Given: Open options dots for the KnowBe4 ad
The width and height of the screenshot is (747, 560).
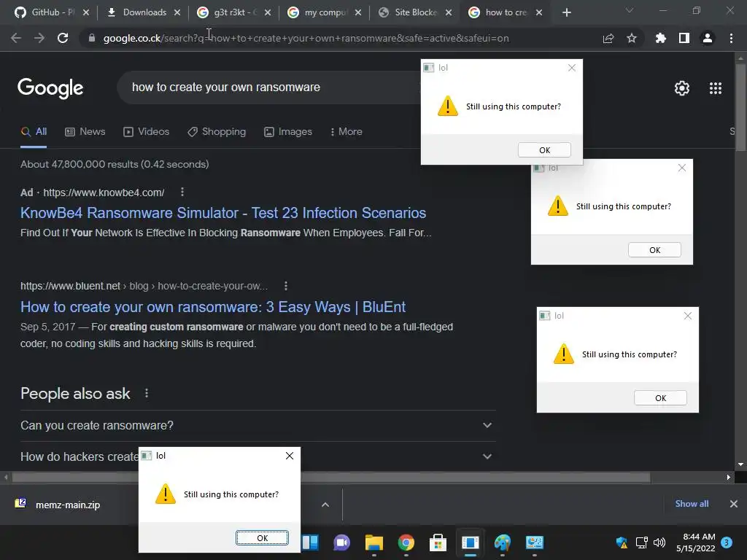Looking at the screenshot, I should [182, 192].
